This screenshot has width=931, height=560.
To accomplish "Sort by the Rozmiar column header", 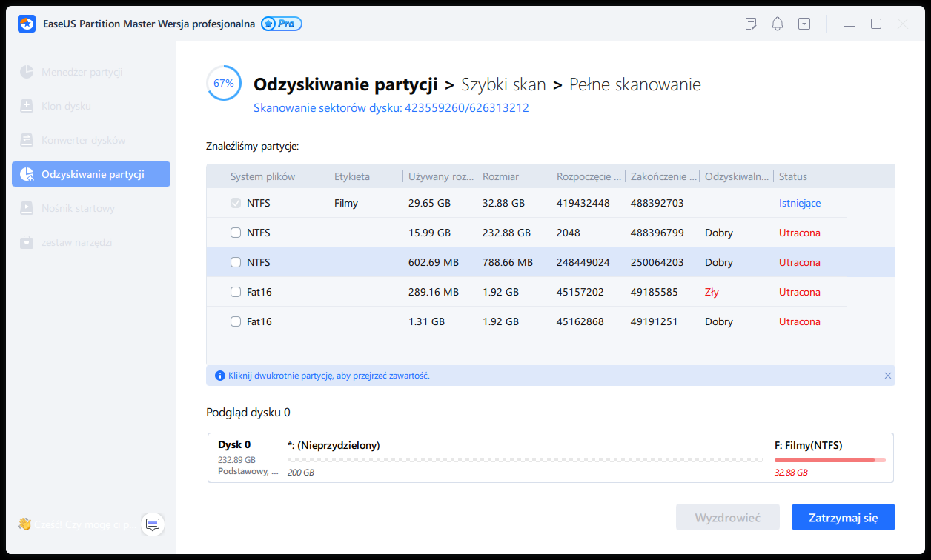I will click(x=501, y=176).
